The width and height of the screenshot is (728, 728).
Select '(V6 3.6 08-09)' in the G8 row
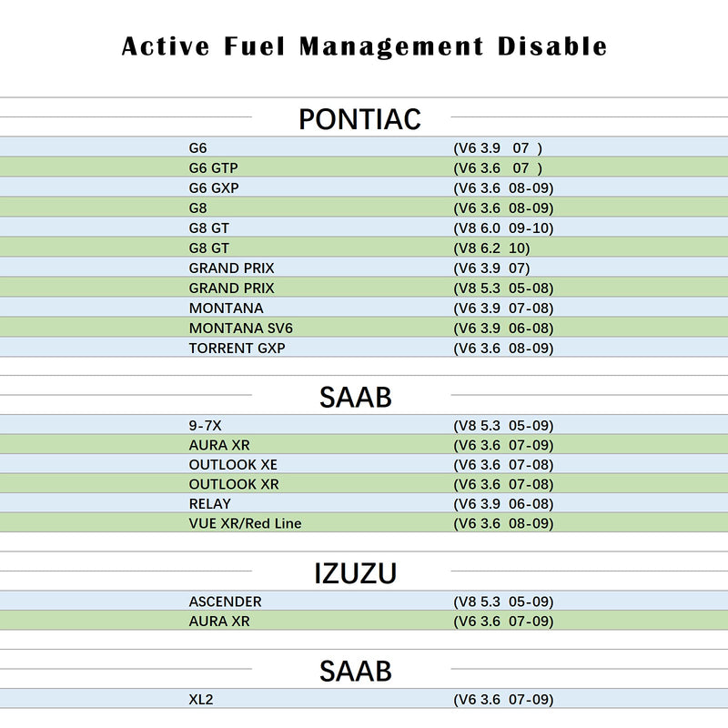[x=503, y=208]
